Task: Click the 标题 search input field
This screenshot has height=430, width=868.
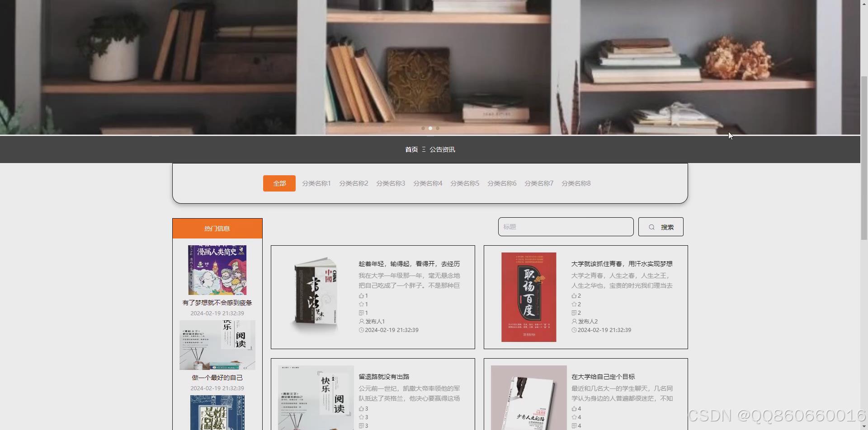Action: [x=565, y=227]
